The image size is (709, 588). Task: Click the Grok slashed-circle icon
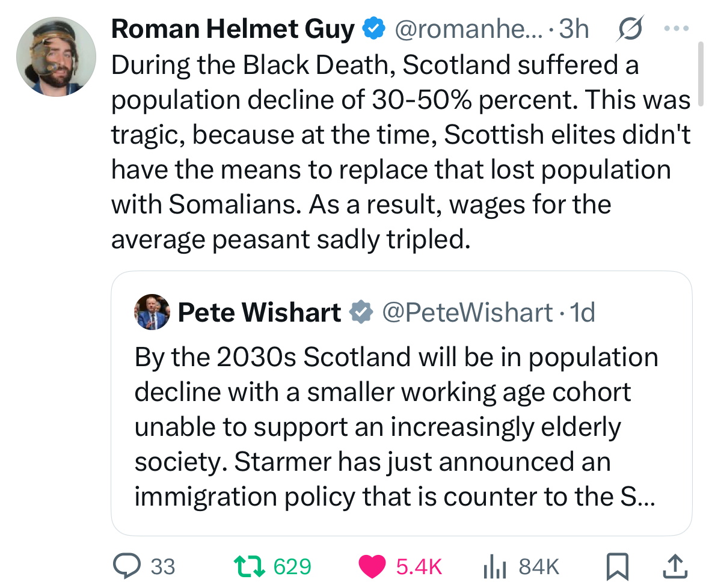pyautogui.click(x=629, y=29)
